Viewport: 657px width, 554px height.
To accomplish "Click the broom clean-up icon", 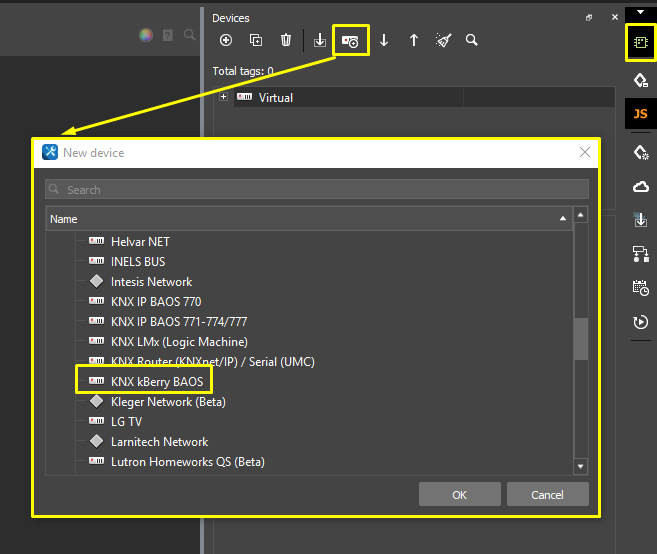I will pyautogui.click(x=443, y=41).
